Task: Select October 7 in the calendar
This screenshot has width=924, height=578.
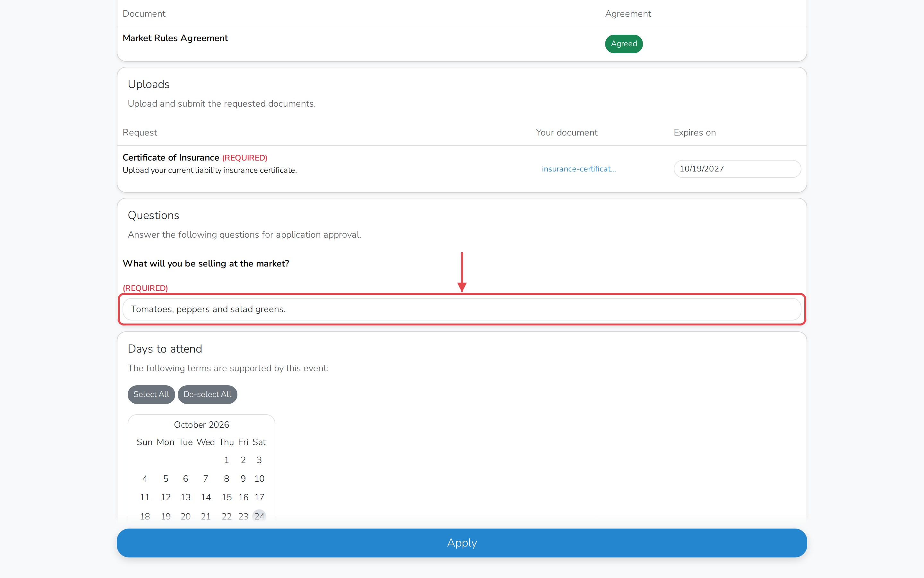Action: click(206, 478)
